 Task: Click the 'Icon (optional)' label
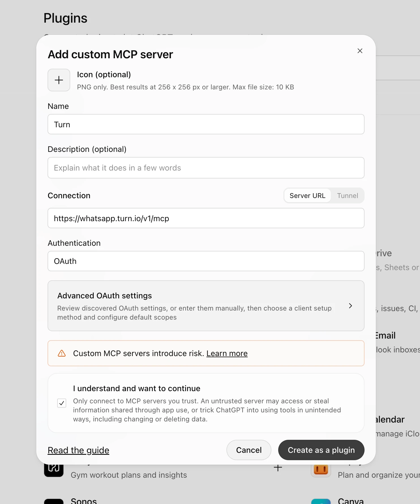pos(104,75)
